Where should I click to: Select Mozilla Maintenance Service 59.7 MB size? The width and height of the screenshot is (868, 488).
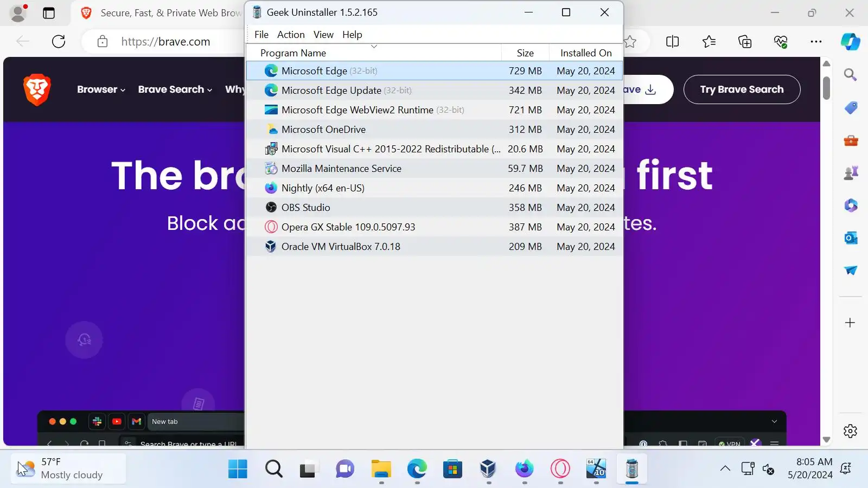point(525,169)
